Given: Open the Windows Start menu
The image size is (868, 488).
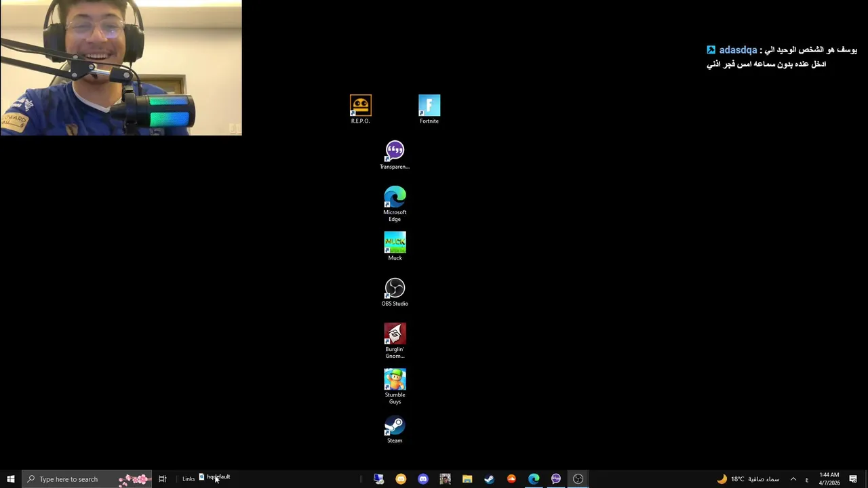Looking at the screenshot, I should tap(11, 479).
